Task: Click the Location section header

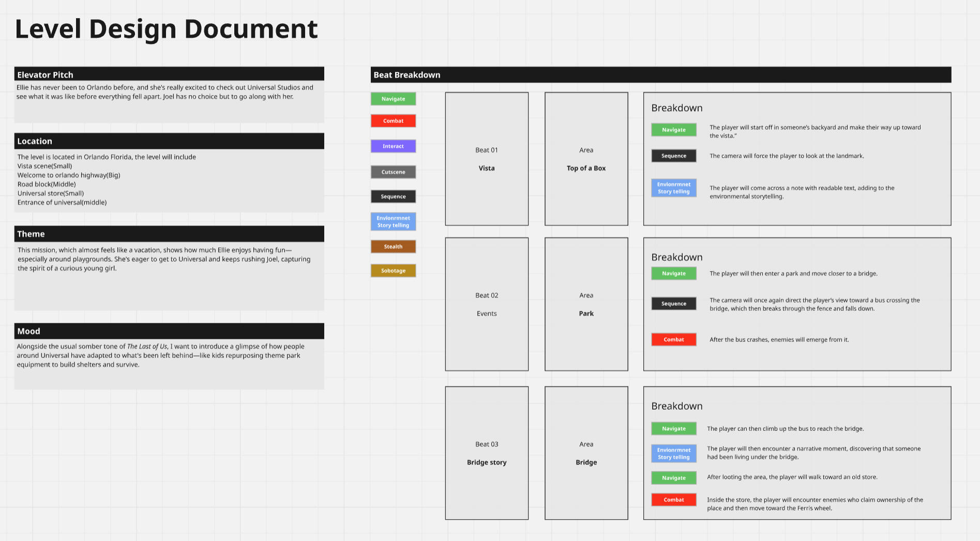Action: [169, 141]
